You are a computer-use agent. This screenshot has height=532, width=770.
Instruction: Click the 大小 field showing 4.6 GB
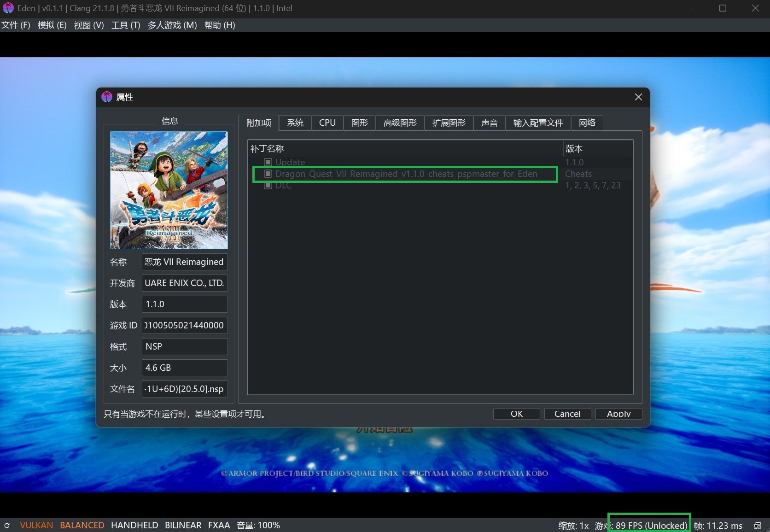click(185, 368)
